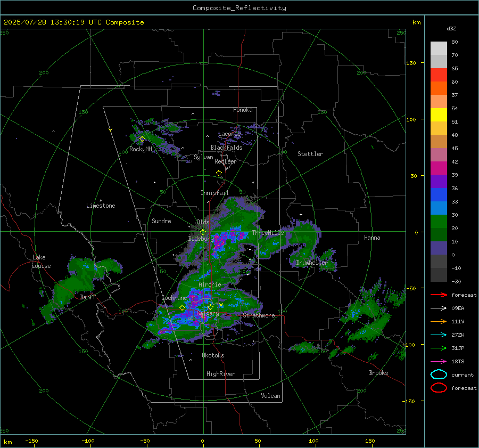
Task: Click the cyan 'current' ellipse legend symbol
Action: (x=439, y=374)
